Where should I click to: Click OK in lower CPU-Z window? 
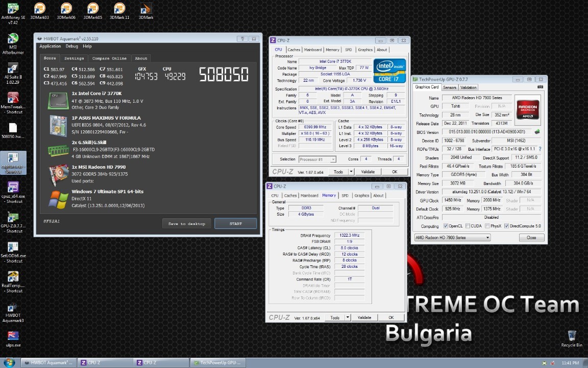point(391,318)
